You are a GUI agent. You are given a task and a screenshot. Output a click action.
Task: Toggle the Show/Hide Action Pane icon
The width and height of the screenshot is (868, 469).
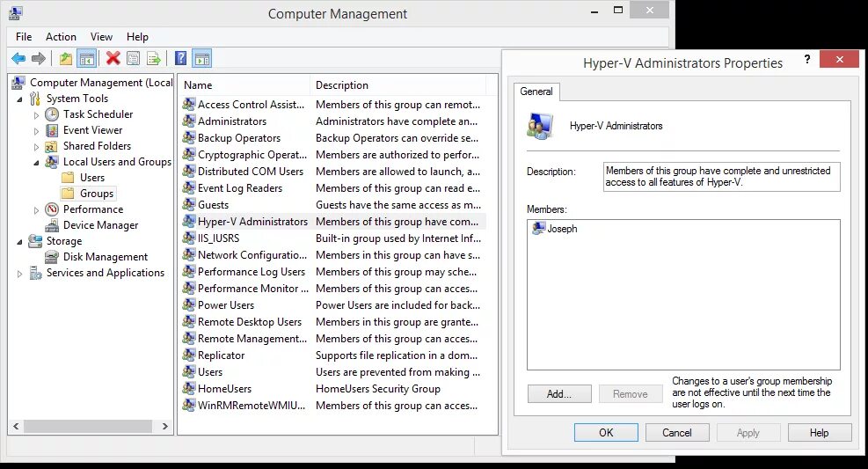click(202, 58)
